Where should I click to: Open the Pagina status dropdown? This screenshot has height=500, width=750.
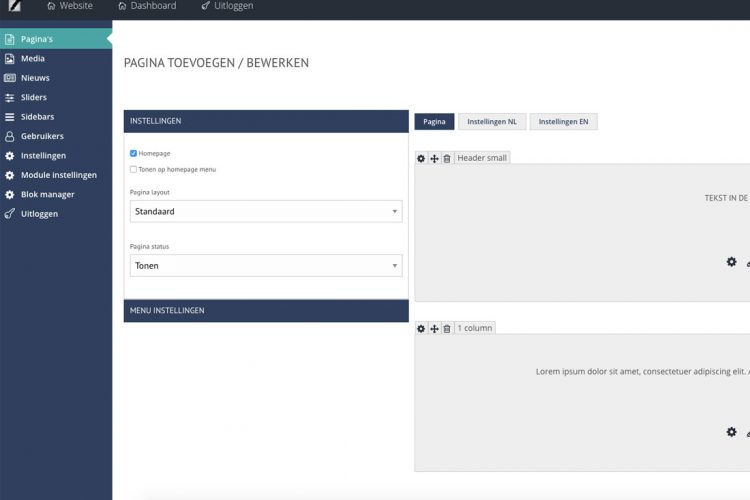point(266,266)
